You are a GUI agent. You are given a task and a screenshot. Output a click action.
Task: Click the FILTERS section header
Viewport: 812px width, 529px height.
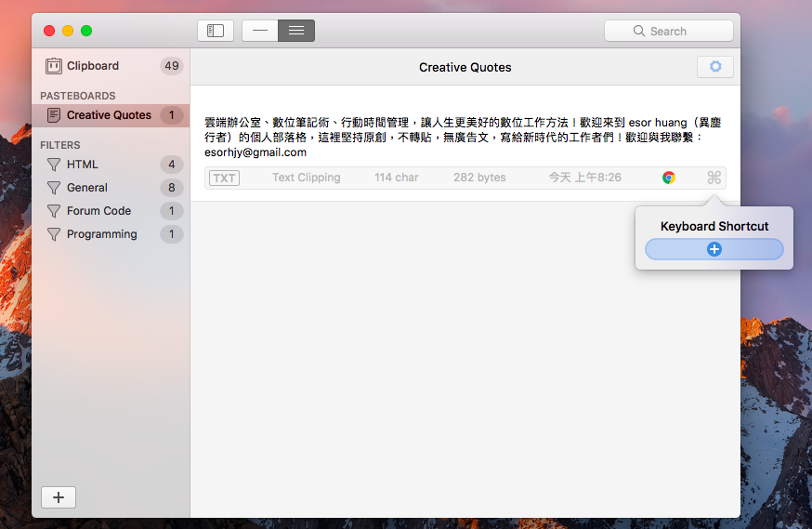(x=60, y=145)
